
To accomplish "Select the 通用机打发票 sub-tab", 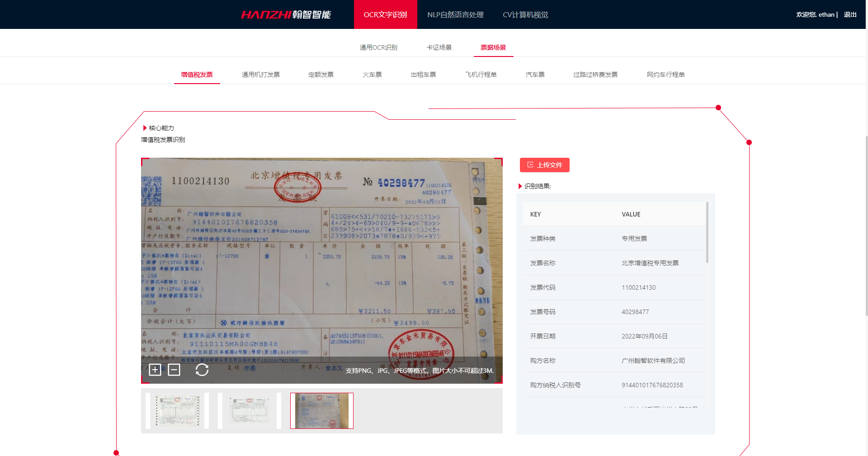I will click(x=261, y=75).
